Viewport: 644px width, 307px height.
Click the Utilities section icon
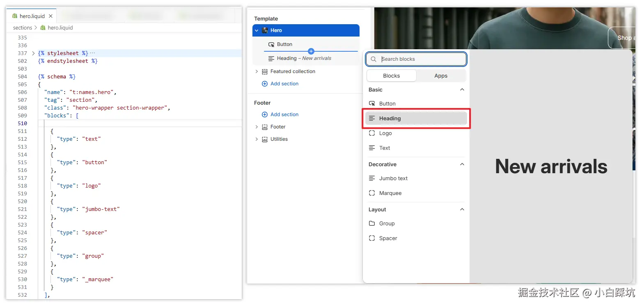[x=265, y=139]
